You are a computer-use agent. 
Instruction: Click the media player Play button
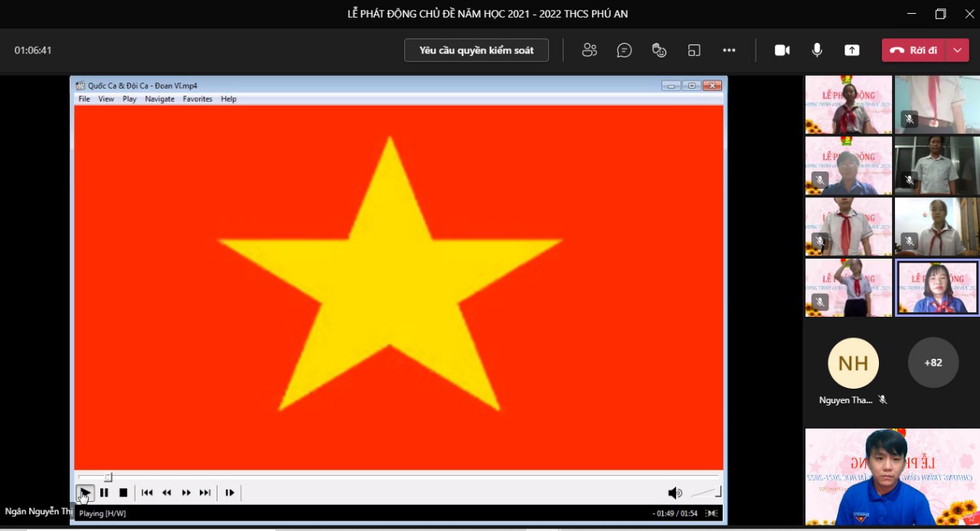(85, 493)
